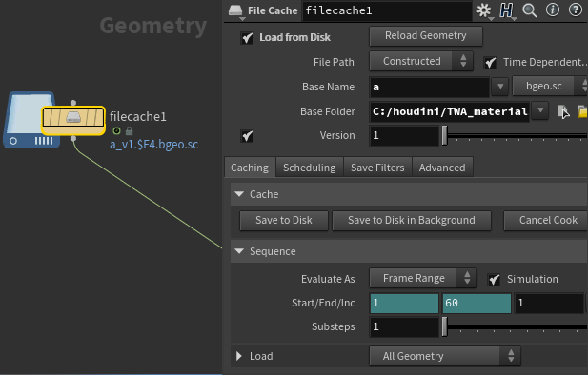Toggle the Time Dependent checkbox
This screenshot has width=588, height=375.
point(490,63)
